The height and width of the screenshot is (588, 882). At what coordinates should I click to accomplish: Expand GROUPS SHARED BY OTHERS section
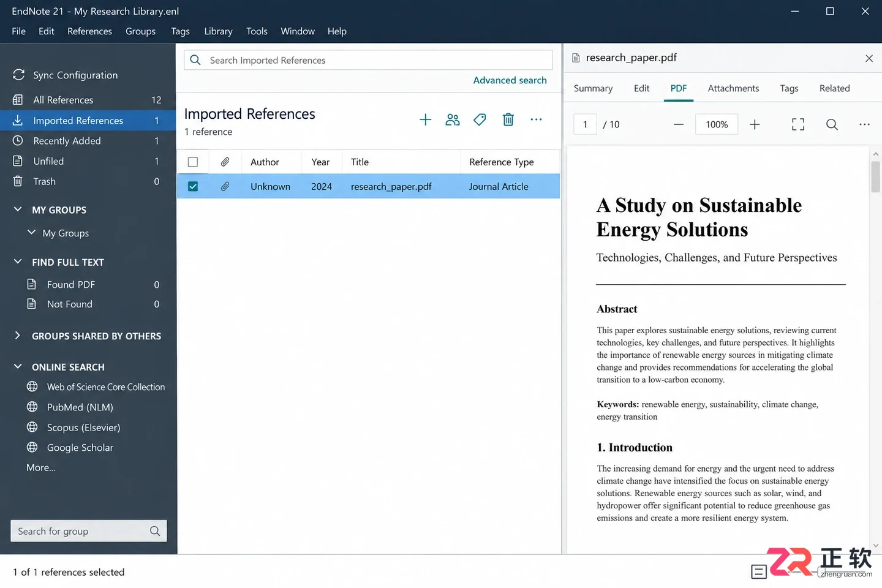click(x=18, y=336)
